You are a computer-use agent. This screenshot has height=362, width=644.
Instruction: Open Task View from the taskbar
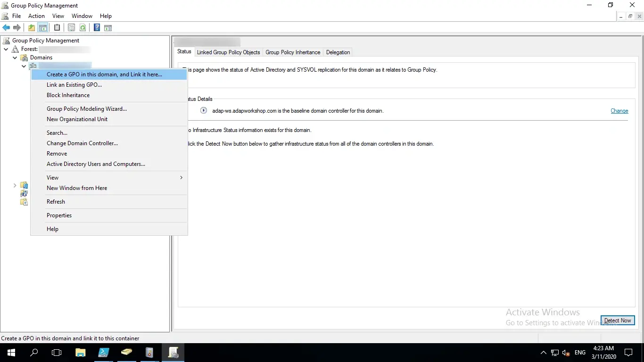(x=57, y=353)
